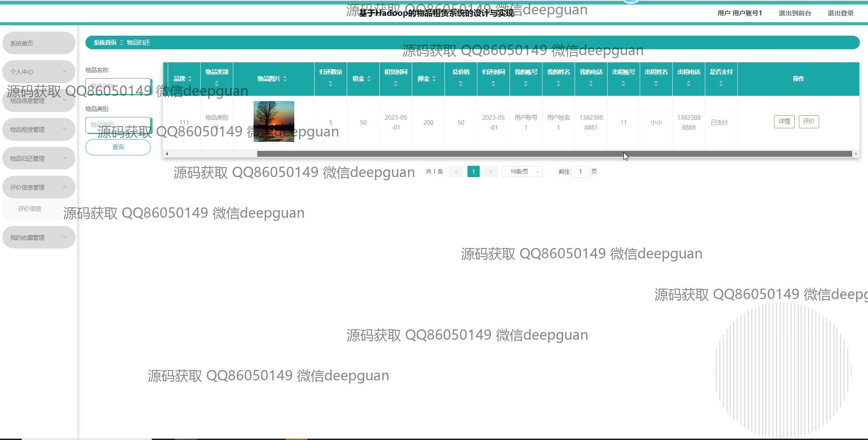Viewport: 868px width, 440px height.
Task: Click 退出到前台 link
Action: click(795, 13)
